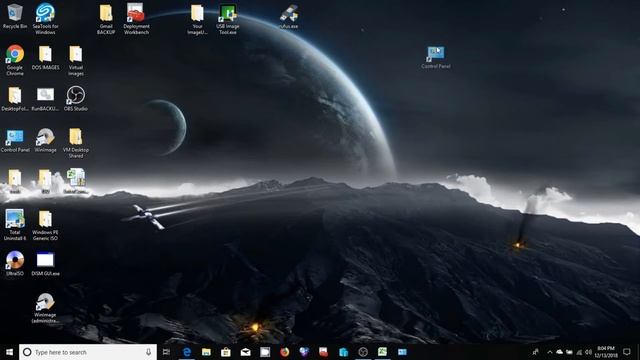Image resolution: width=640 pixels, height=360 pixels.
Task: Select the isolated Control Panel icon right of the planet
Action: (436, 57)
